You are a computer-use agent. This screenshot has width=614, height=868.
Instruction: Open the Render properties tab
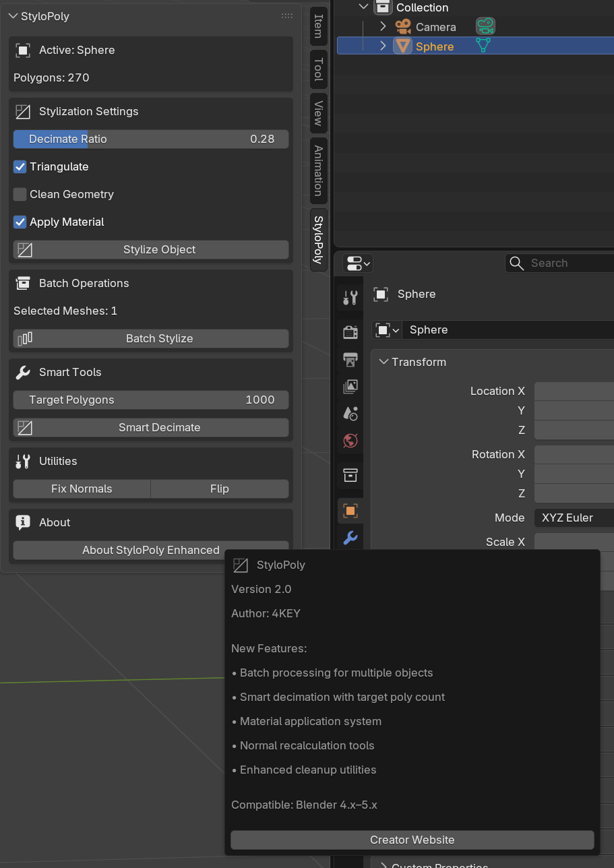(350, 332)
